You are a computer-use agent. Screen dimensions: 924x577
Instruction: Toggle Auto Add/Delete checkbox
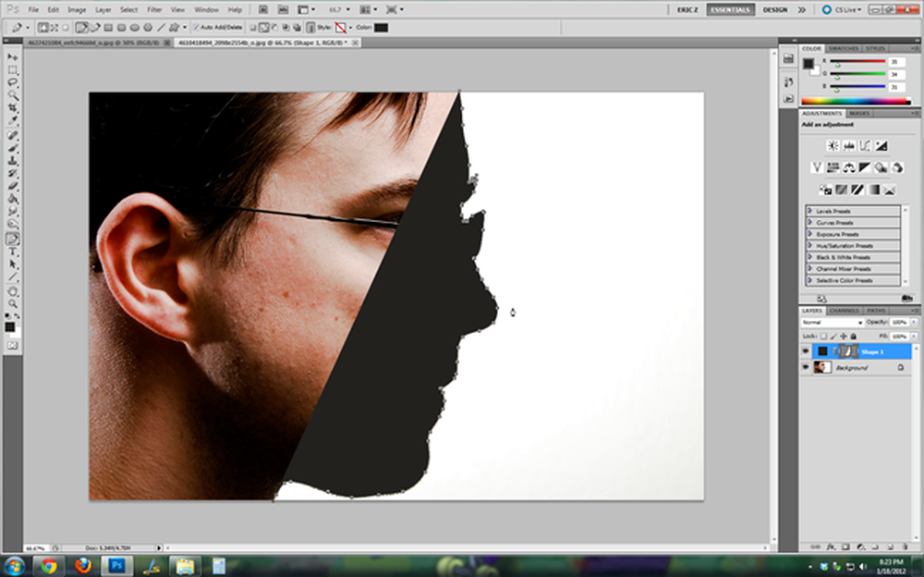tap(196, 28)
